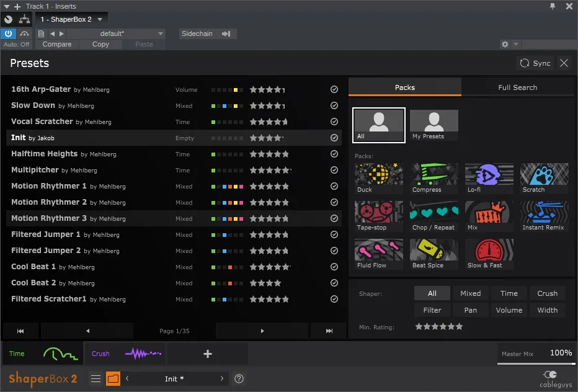This screenshot has height=392, width=578.
Task: Open the host preset list menu icon
Action: click(x=41, y=33)
